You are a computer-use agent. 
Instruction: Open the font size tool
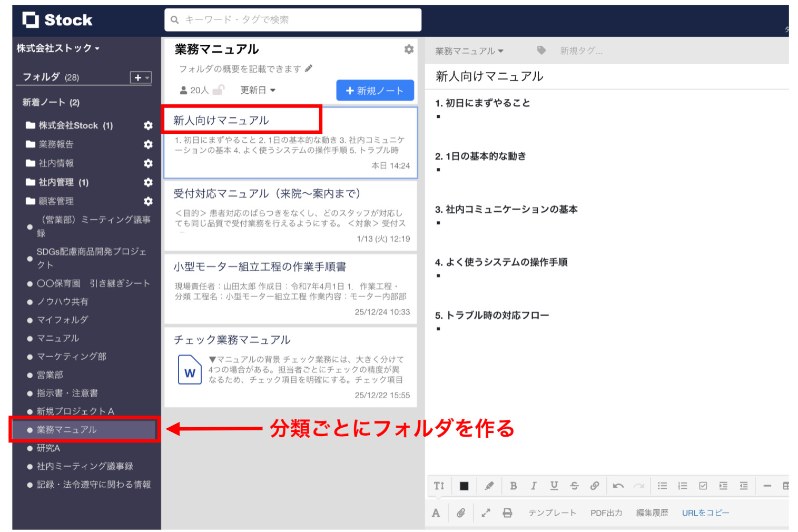439,486
